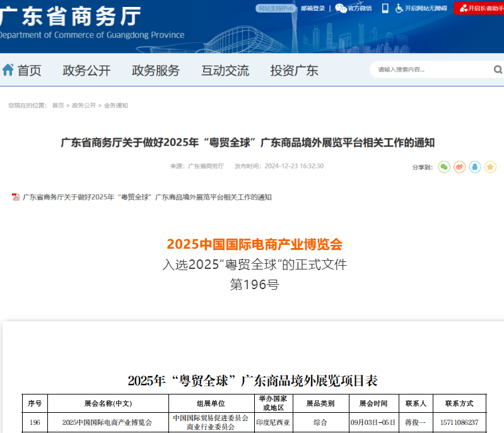This screenshot has width=504, height=433.
Task: Click table cell 2025中国国际电商产业博览会
Action: (x=107, y=422)
